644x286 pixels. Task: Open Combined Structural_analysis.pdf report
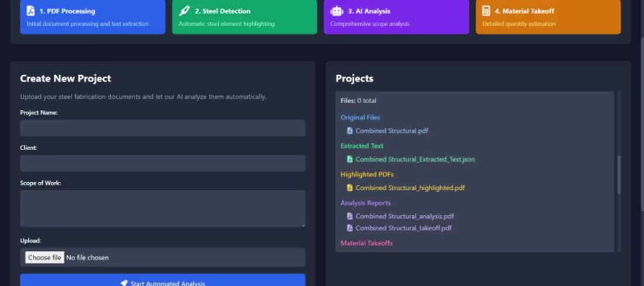(405, 216)
